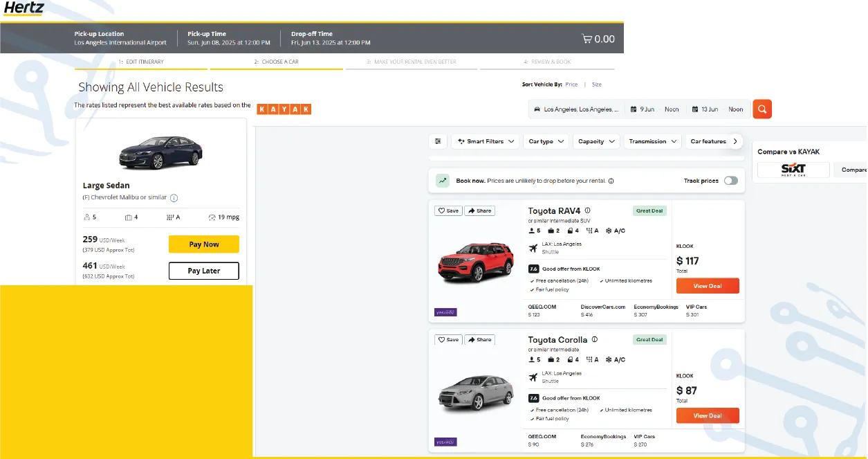Open Smart Filters
Viewport: 868px width, 459px height.
tap(485, 141)
